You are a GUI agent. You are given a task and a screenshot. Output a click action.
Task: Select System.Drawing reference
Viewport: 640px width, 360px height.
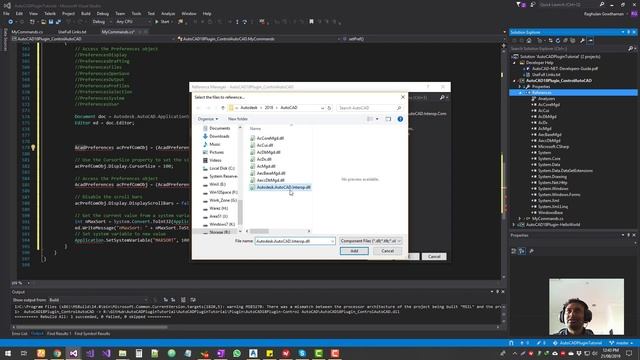(552, 177)
